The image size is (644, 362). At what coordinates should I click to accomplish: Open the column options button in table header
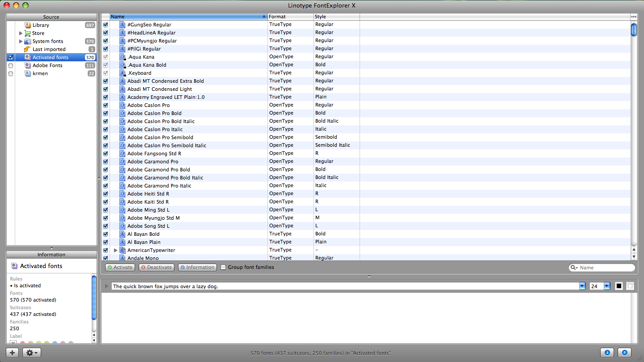[634, 17]
